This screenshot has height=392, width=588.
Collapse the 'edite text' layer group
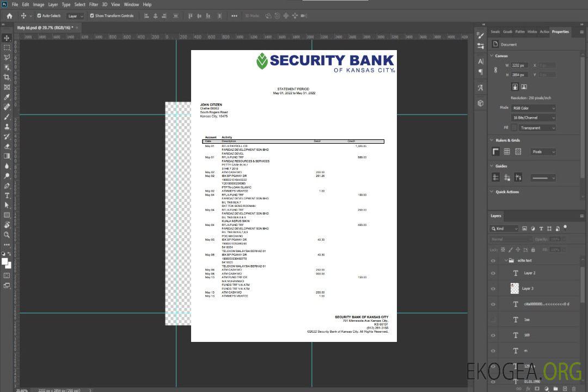[506, 260]
